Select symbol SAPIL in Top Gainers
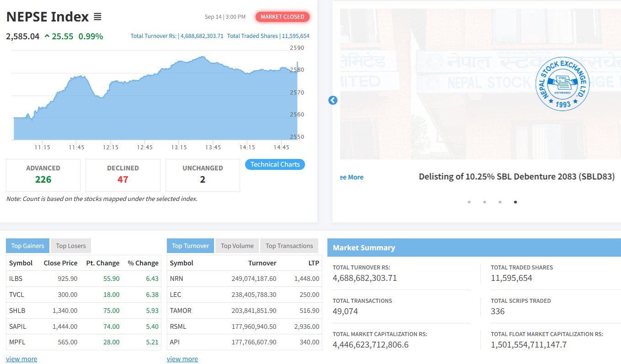 point(18,327)
